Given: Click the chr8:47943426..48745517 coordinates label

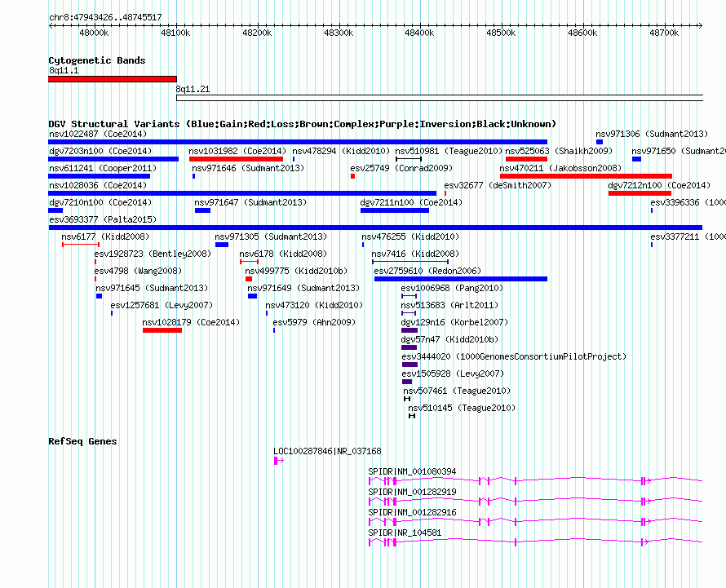Looking at the screenshot, I should [x=105, y=17].
